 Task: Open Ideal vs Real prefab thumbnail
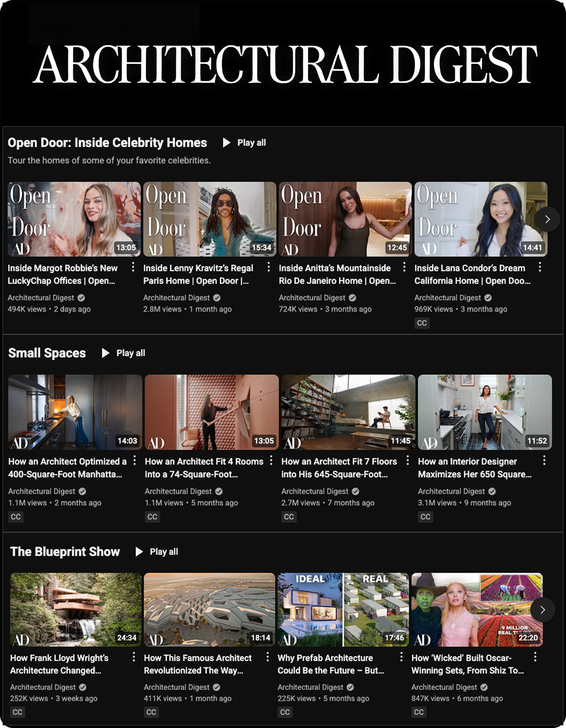click(343, 610)
